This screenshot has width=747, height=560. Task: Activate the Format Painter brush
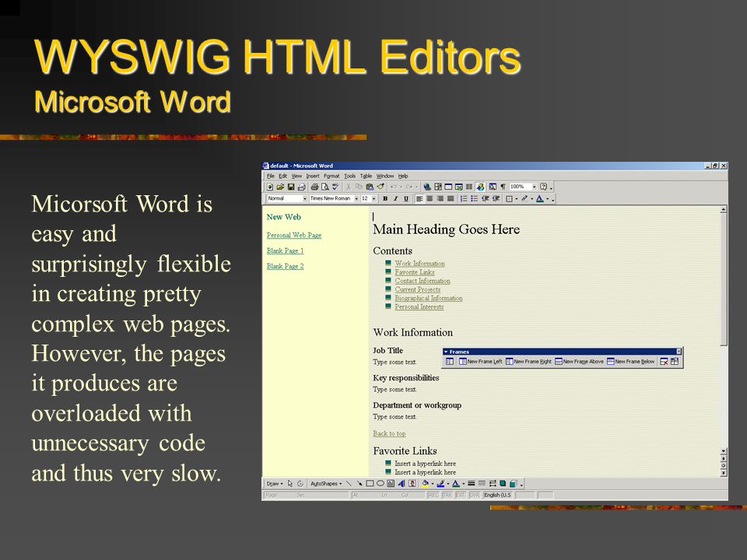tap(381, 187)
